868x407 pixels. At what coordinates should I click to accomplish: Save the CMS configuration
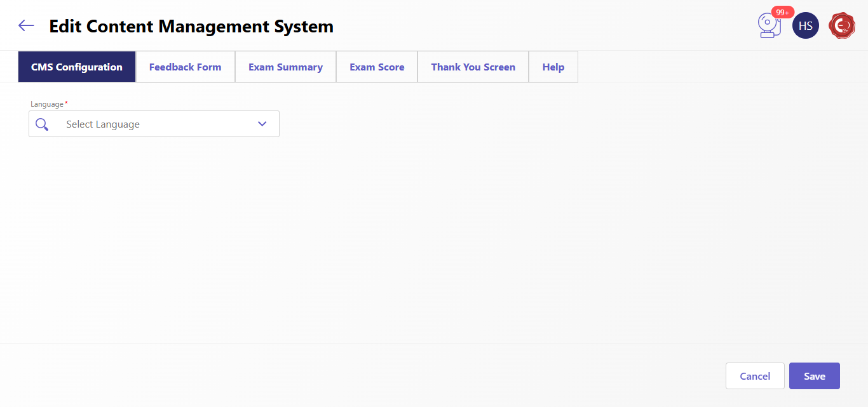click(814, 376)
